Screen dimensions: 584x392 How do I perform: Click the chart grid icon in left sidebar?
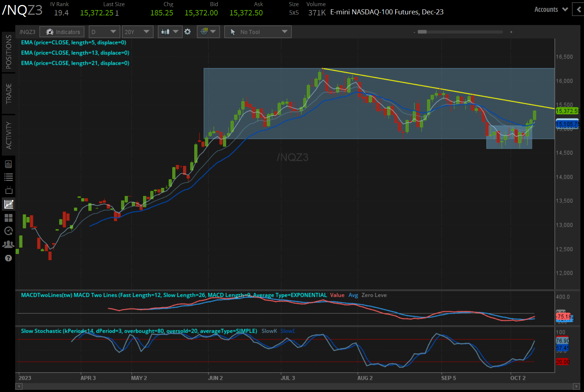pyautogui.click(x=9, y=204)
